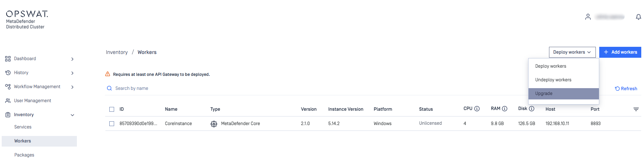Expand the Dashboard sidebar section
644x164 pixels.
coord(72,59)
